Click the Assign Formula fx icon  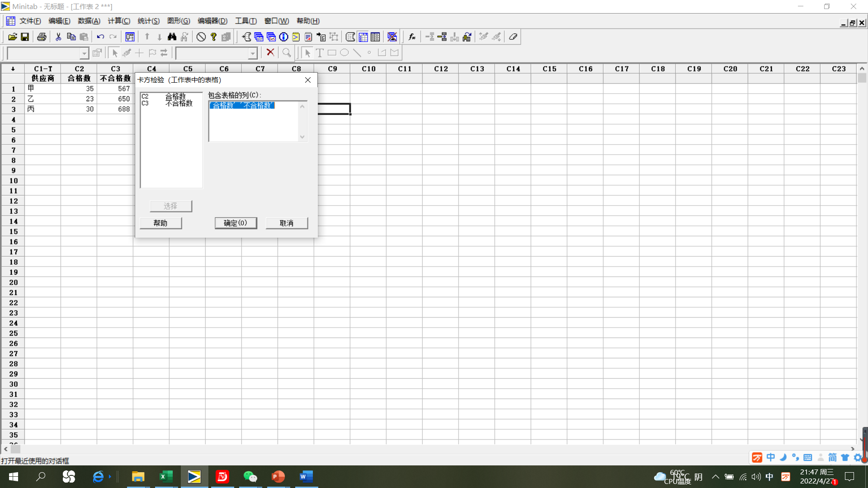(x=412, y=37)
